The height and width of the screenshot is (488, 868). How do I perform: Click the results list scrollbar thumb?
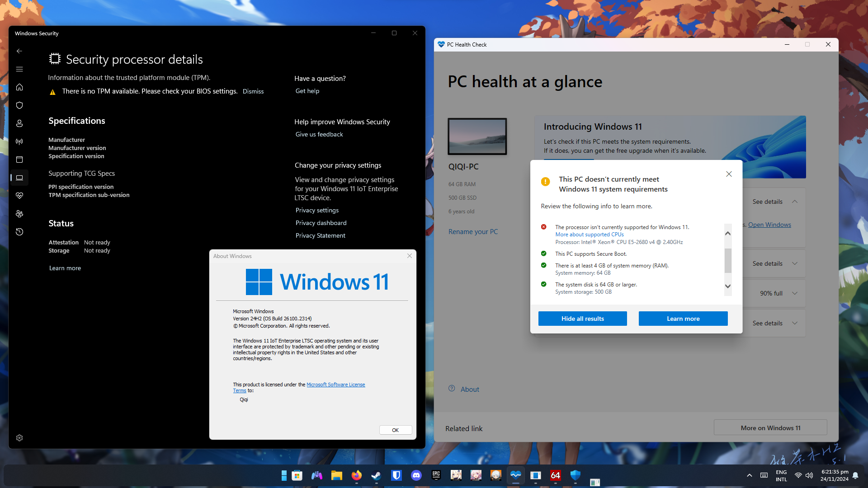(728, 260)
